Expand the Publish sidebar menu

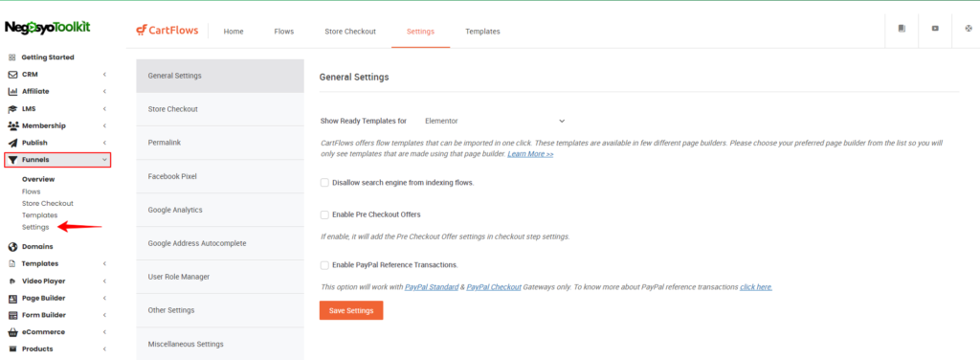point(105,143)
